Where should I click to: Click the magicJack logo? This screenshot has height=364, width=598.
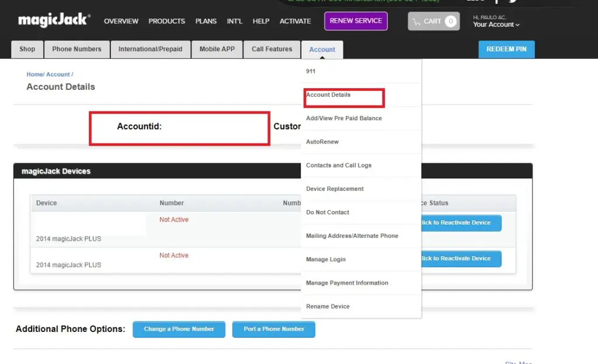[54, 20]
